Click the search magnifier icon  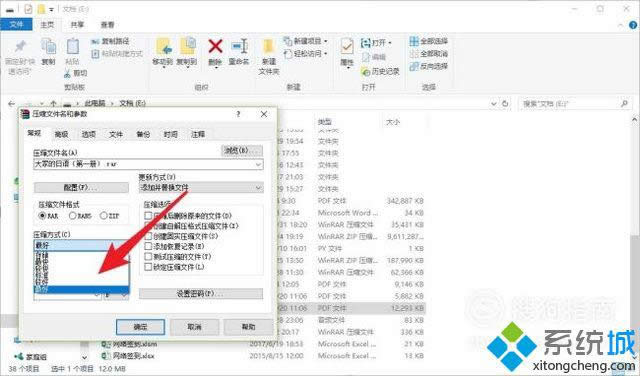[624, 104]
